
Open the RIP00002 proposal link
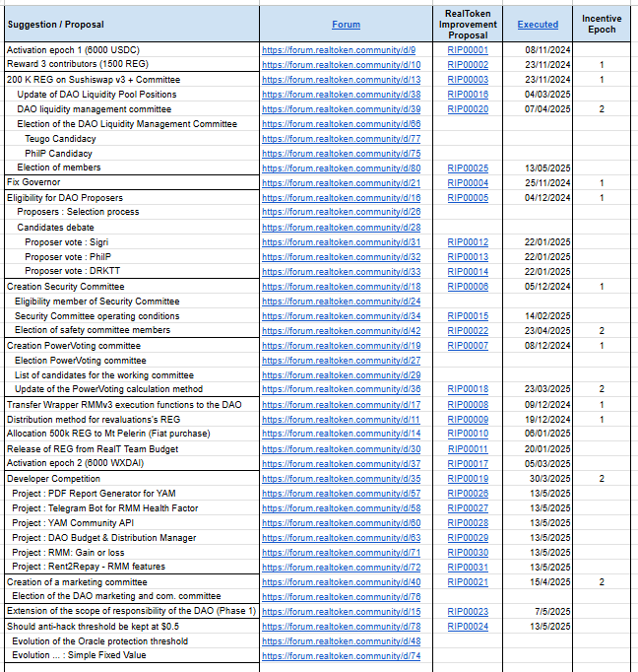pyautogui.click(x=468, y=65)
